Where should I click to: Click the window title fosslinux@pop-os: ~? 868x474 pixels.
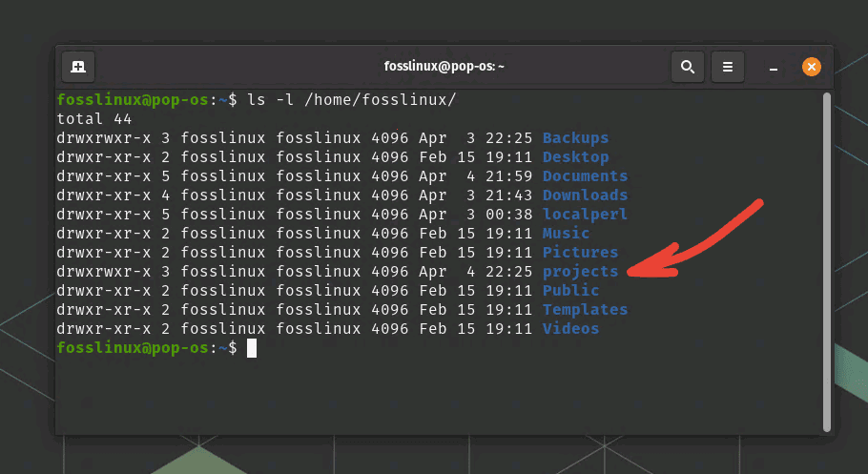pyautogui.click(x=444, y=67)
